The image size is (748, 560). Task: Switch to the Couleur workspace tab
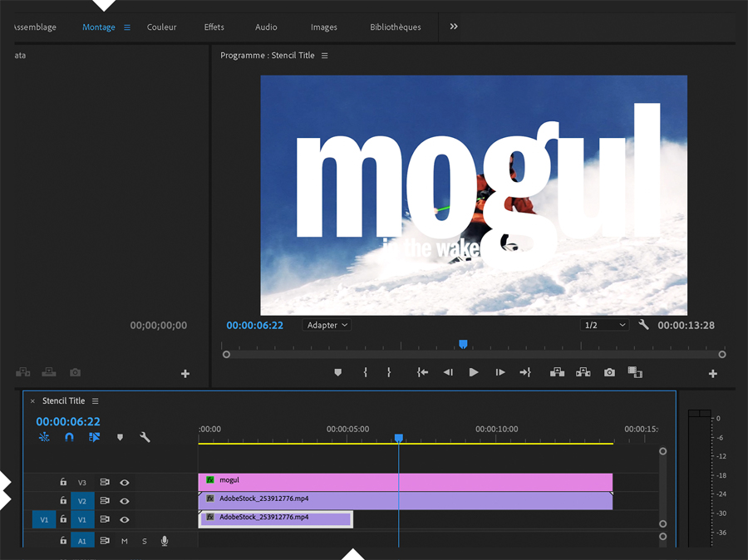(x=161, y=27)
